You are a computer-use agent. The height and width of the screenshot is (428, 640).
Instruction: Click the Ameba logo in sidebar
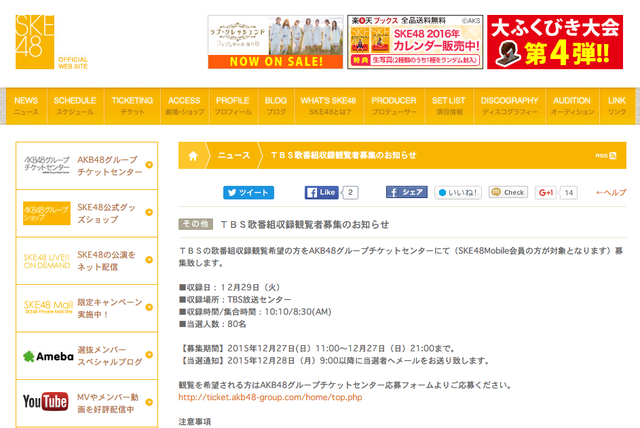click(x=48, y=357)
